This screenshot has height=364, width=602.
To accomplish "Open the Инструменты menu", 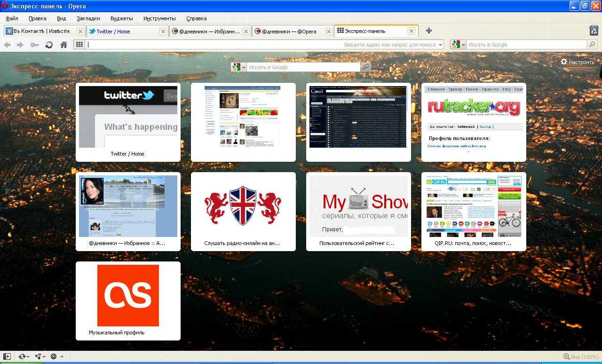I will [x=159, y=18].
